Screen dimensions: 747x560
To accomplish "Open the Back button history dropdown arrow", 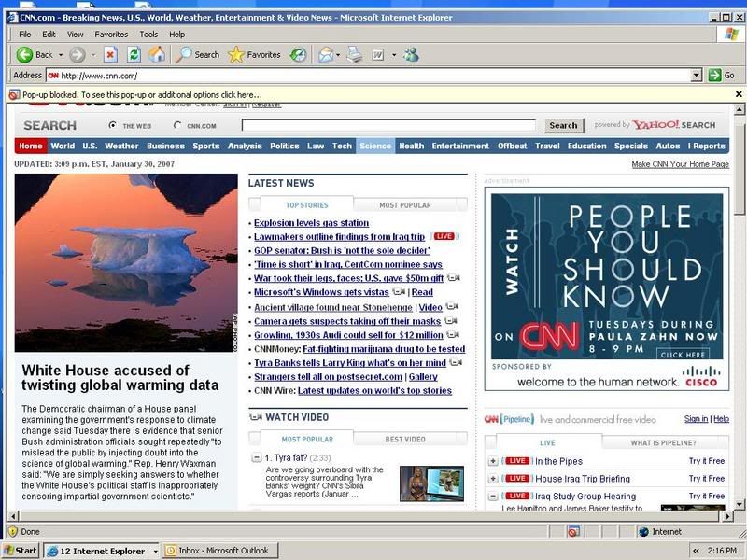I will [61, 55].
